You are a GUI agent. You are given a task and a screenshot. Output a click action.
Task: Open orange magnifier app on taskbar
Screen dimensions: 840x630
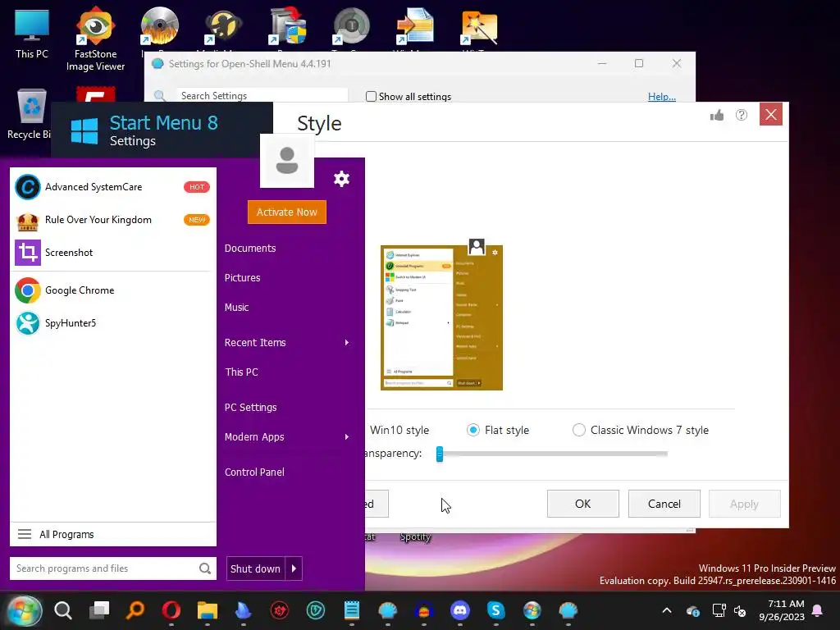click(x=135, y=610)
